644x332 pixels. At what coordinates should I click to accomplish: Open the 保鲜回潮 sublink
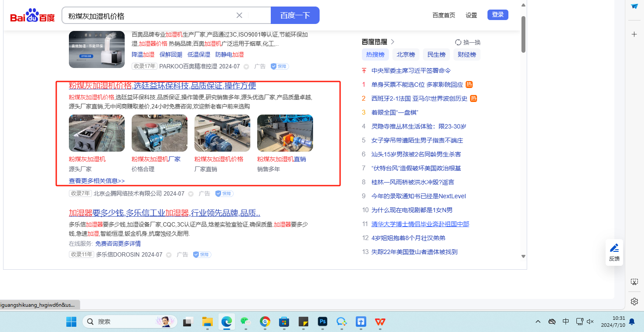click(x=171, y=54)
